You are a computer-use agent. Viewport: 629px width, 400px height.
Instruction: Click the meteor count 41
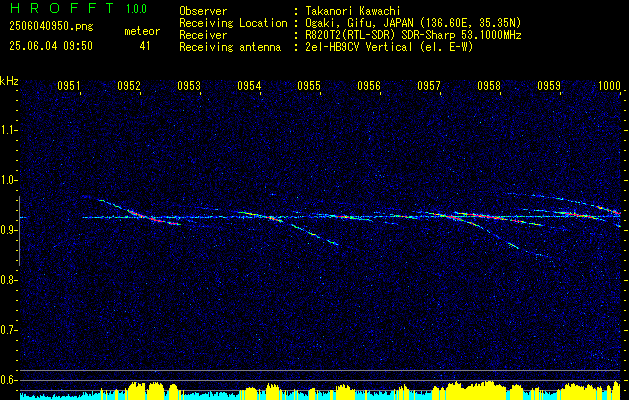[145, 46]
